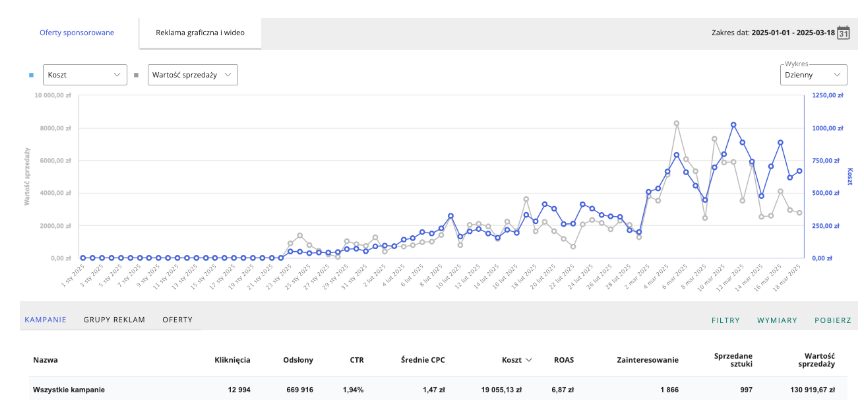
Task: Click the date range 2025-01-01 - 2025-03-18 text
Action: click(780, 33)
